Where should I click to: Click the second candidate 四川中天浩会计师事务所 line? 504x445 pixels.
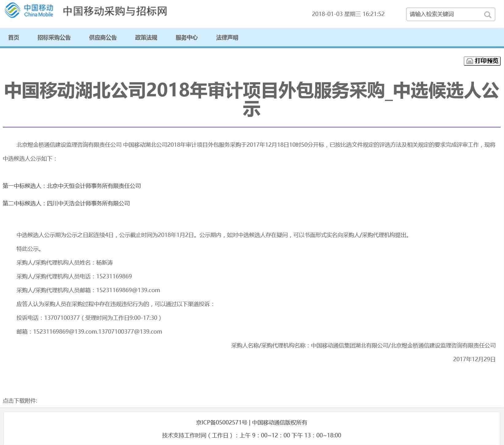pos(66,203)
